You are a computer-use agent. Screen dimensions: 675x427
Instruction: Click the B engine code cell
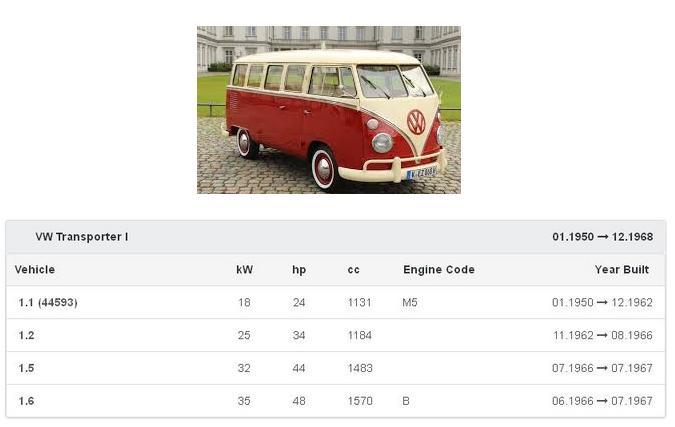(406, 401)
